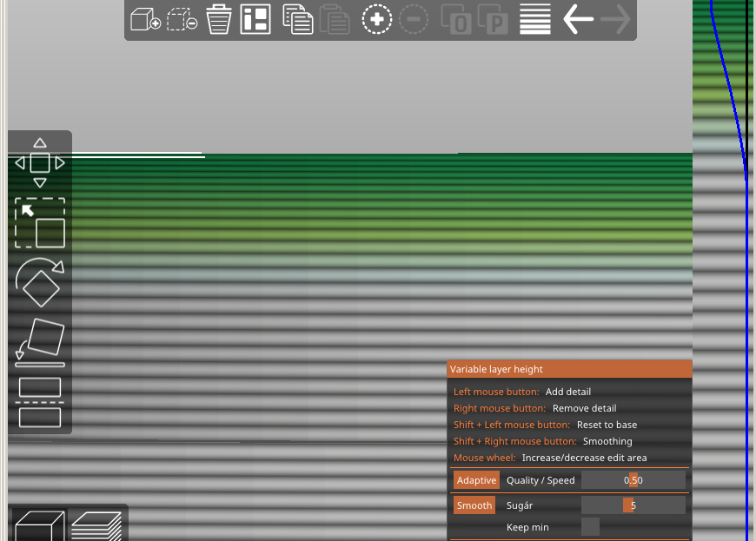756x541 pixels.
Task: Click the 'Reset to base' hint text
Action: click(x=607, y=425)
